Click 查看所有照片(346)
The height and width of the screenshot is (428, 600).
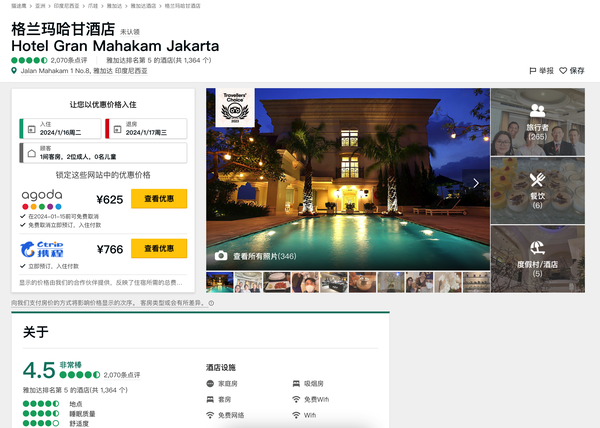[x=265, y=256]
